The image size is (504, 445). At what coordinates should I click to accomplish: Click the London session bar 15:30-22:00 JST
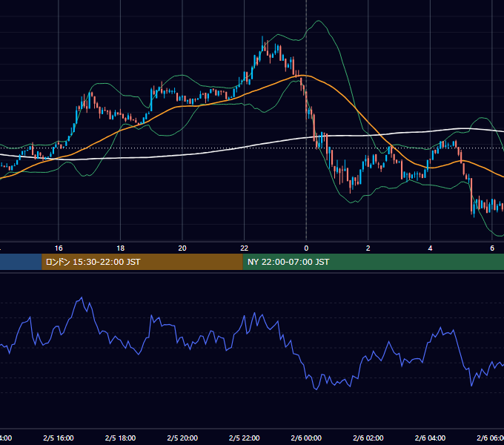coord(142,262)
